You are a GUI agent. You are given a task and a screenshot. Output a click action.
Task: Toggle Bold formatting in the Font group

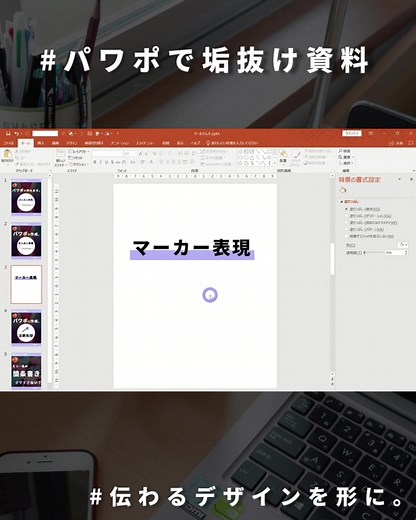(95, 162)
